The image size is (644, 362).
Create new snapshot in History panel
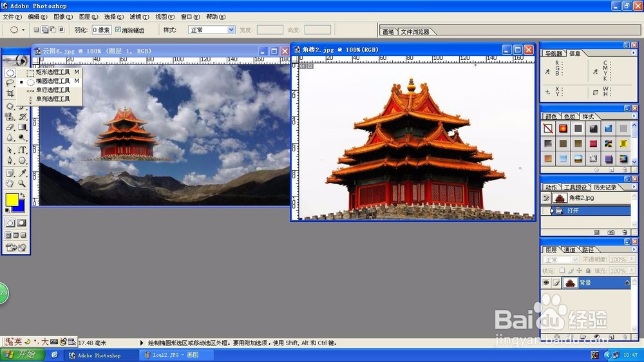(x=611, y=233)
